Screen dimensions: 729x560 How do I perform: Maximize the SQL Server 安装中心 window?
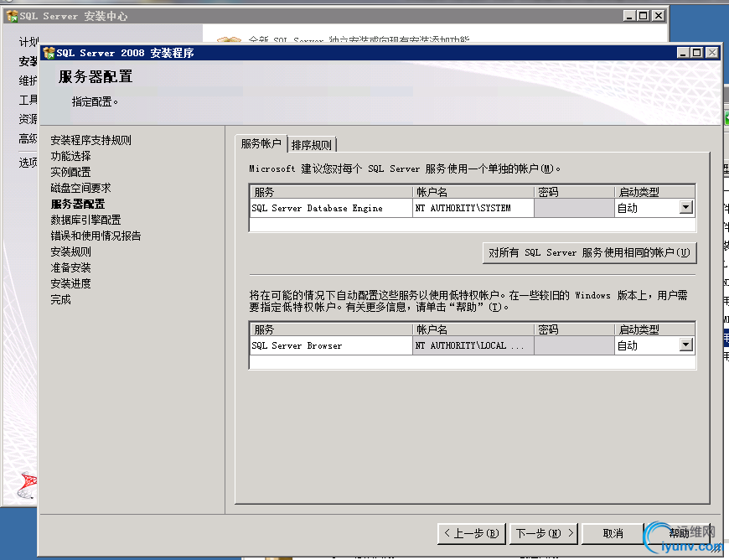point(643,16)
